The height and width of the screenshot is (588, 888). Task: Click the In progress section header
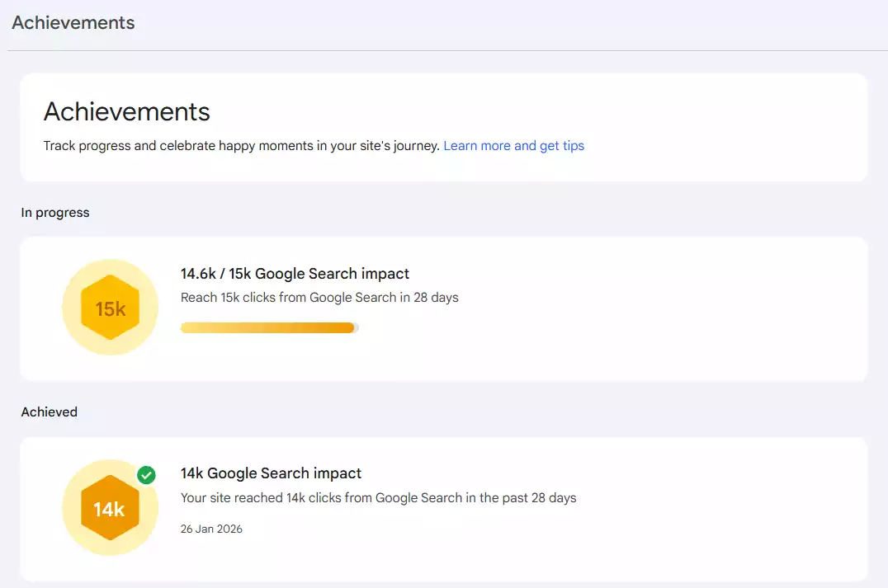(x=54, y=212)
